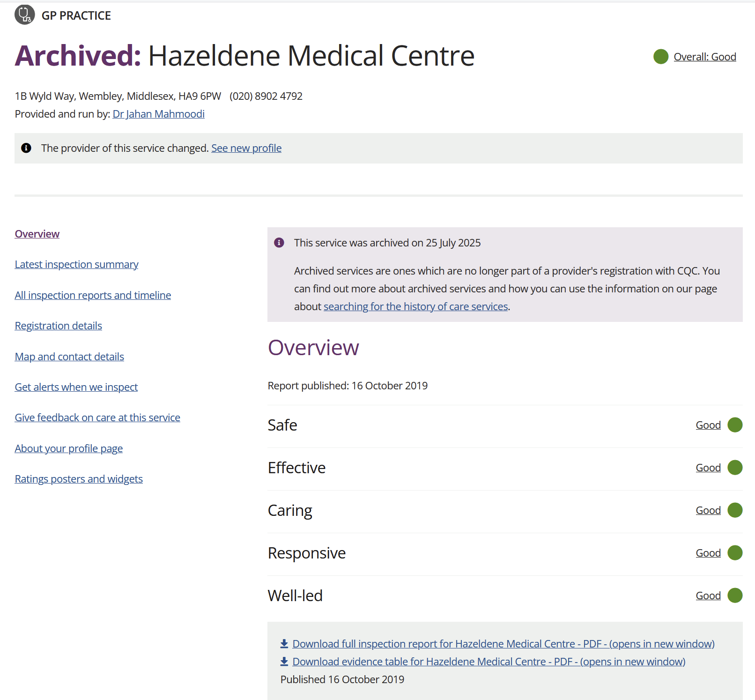
Task: Open Overall: Good rating link
Action: [x=704, y=57]
